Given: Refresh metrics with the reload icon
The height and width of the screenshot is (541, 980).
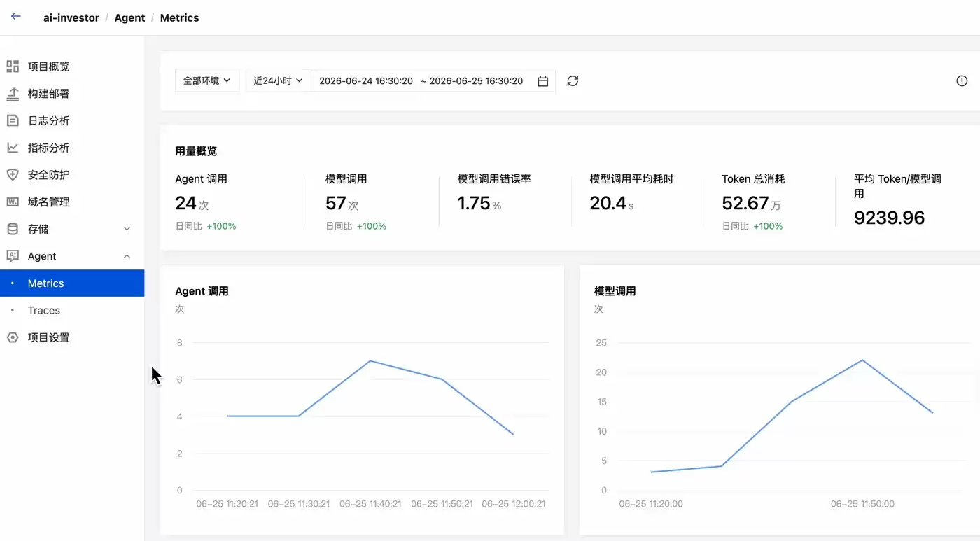Looking at the screenshot, I should coord(573,81).
